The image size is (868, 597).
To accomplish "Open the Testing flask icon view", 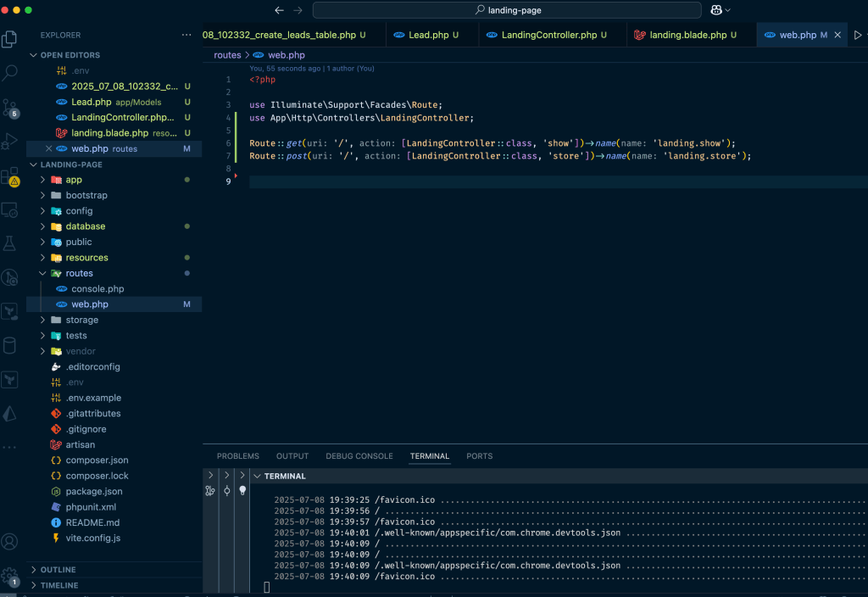I will tap(10, 243).
